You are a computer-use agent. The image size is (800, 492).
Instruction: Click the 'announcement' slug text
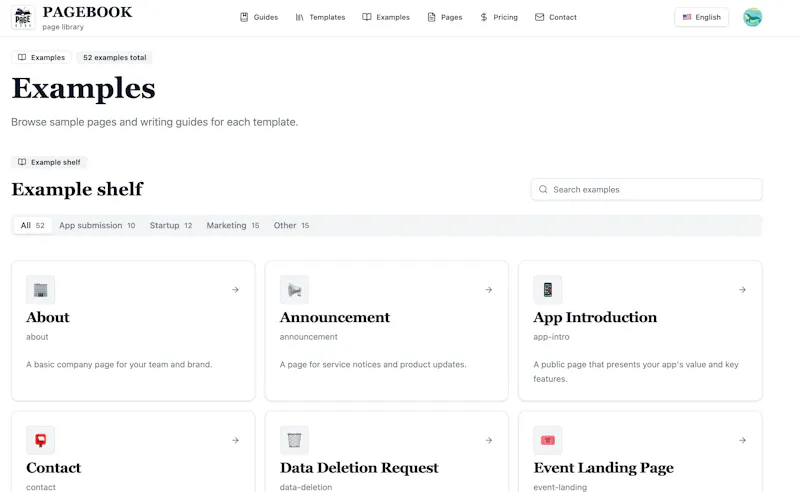click(x=309, y=337)
